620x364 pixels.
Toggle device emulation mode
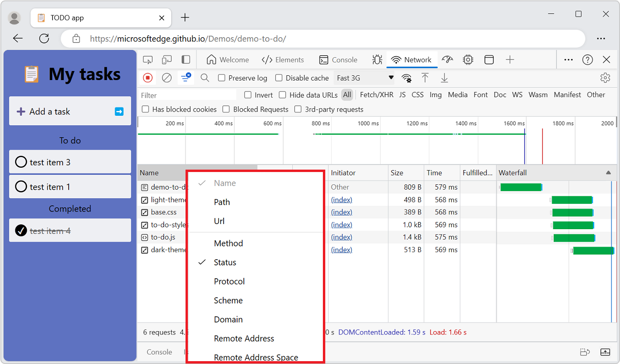(x=167, y=60)
